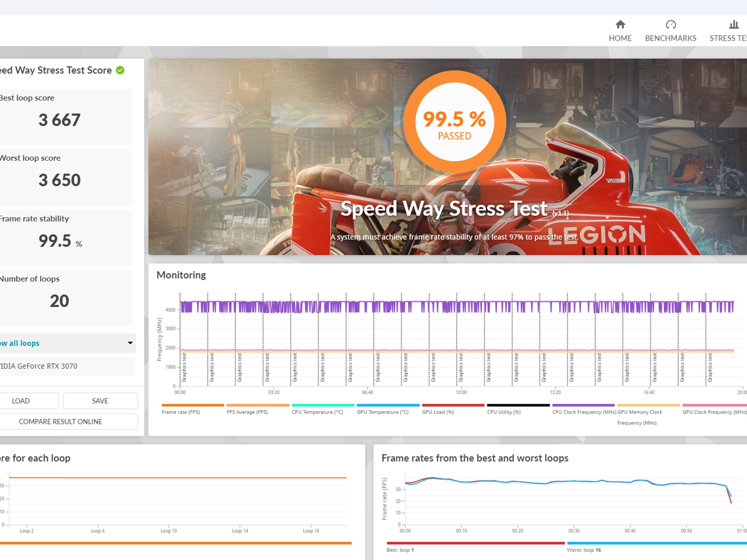Click the 99.5% PASSED orange circle badge

pyautogui.click(x=454, y=122)
